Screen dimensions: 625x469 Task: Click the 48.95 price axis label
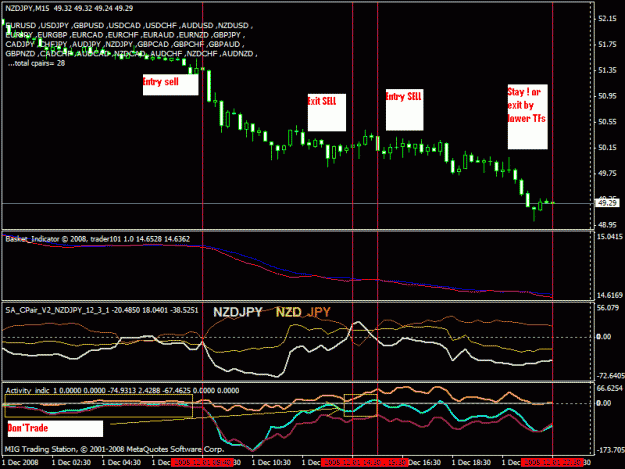click(607, 225)
